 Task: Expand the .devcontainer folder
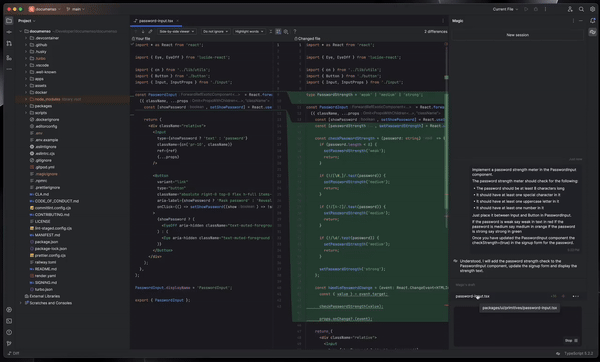pyautogui.click(x=26, y=38)
